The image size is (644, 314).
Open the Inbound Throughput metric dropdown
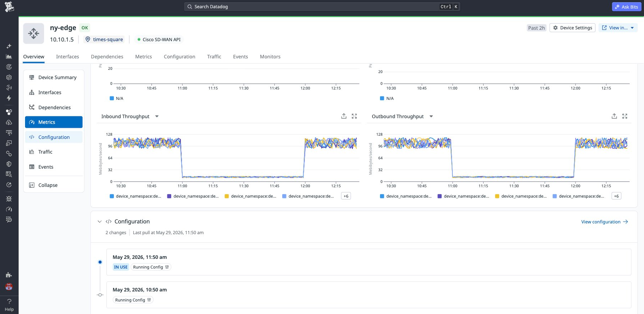tap(157, 116)
